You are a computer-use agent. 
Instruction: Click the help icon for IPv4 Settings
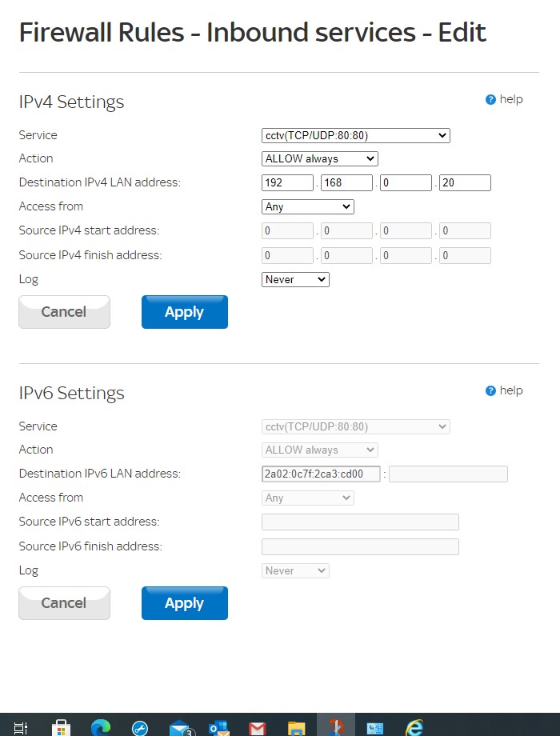click(490, 100)
